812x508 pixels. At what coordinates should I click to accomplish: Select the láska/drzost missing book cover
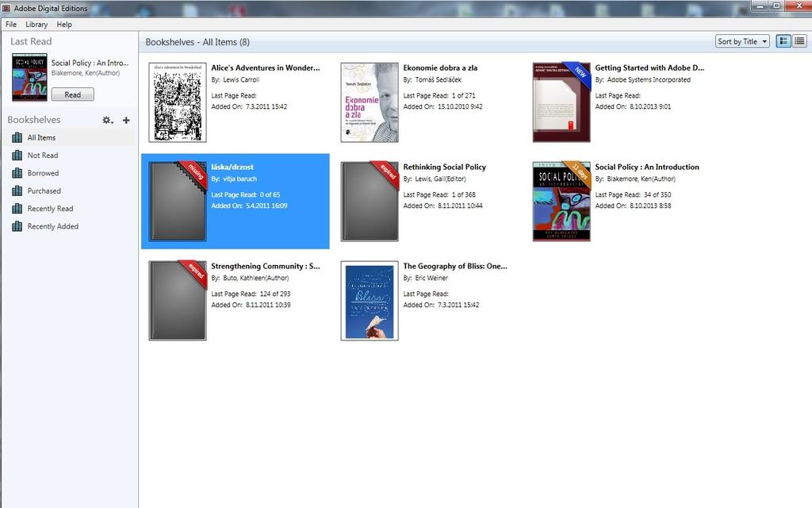pyautogui.click(x=178, y=201)
